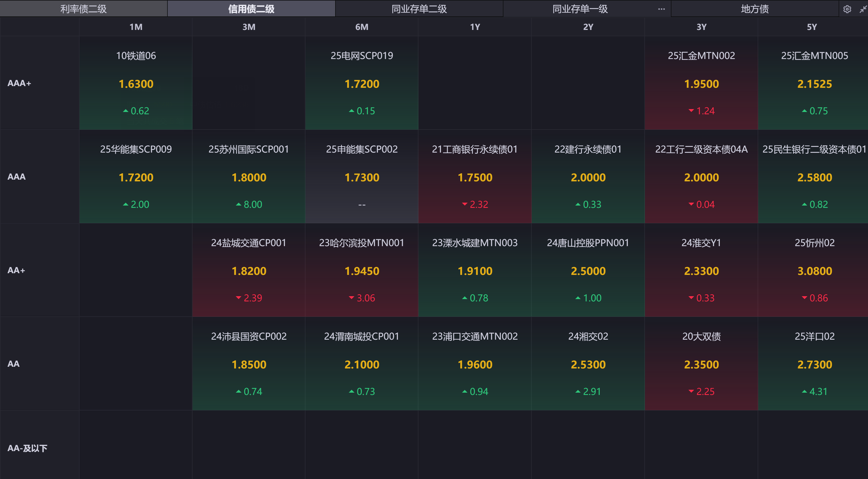Select the 25汇金MTN002 cell

pos(701,83)
